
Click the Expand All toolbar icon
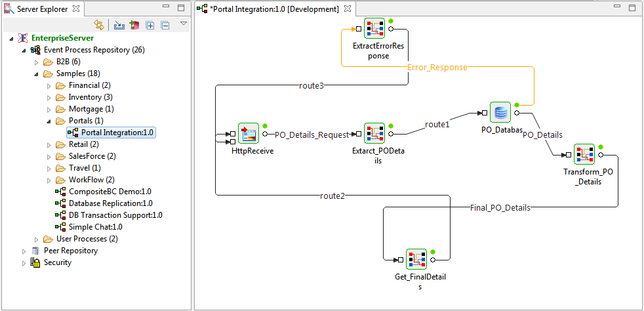[150, 26]
